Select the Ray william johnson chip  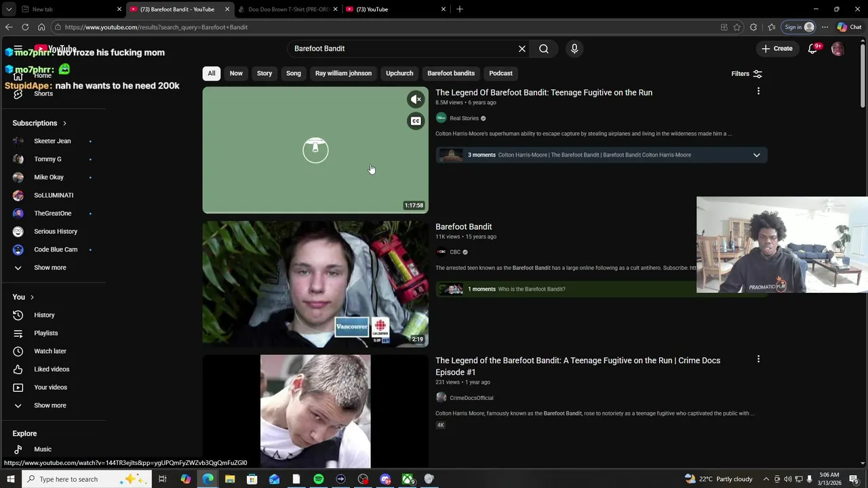[x=343, y=73]
